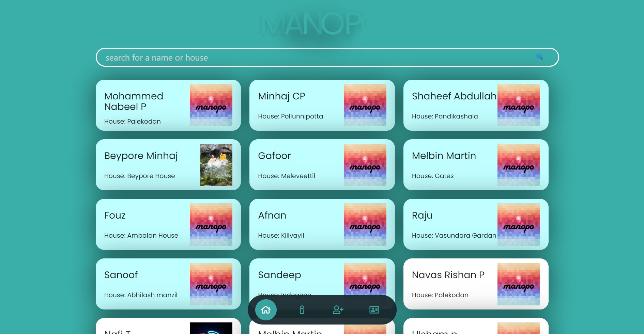Open the ID card icon in navigation
The image size is (644, 334).
pyautogui.click(x=374, y=310)
